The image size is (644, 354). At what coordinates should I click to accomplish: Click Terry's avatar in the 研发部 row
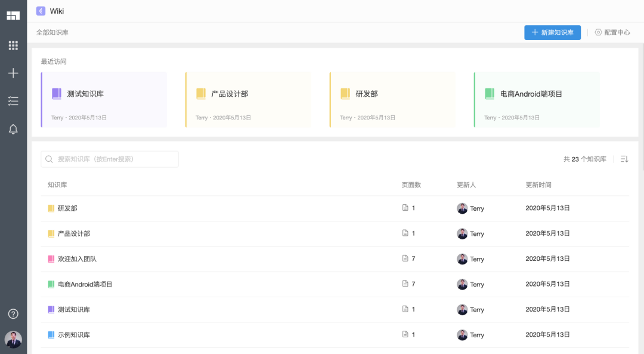(x=462, y=208)
